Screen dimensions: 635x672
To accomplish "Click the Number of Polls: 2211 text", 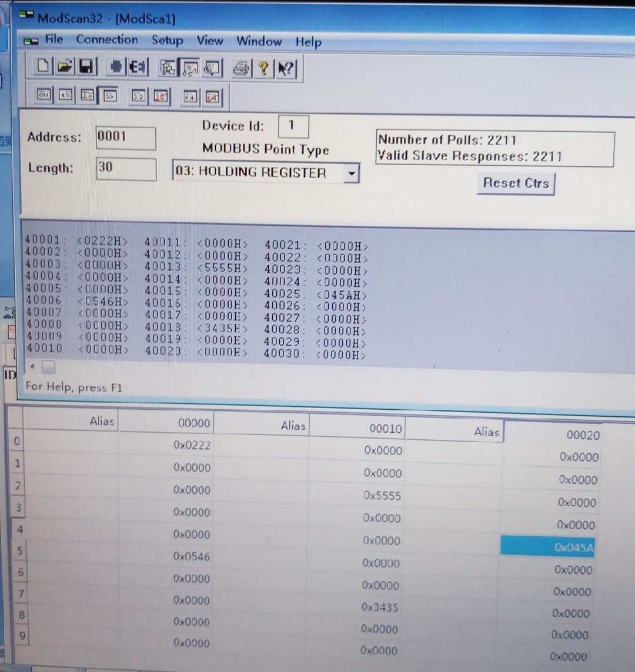I will coord(447,140).
